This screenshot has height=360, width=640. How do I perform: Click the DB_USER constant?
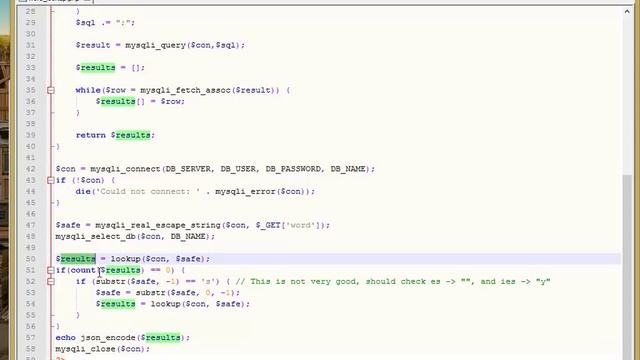[x=238, y=169]
